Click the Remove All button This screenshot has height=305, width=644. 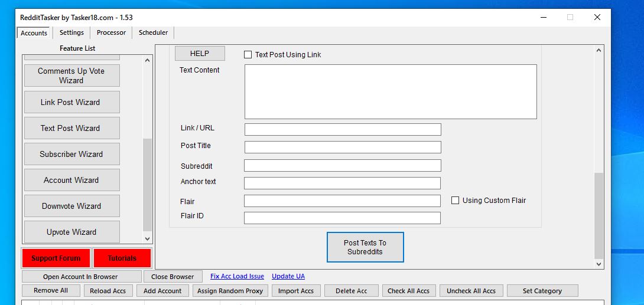click(51, 291)
